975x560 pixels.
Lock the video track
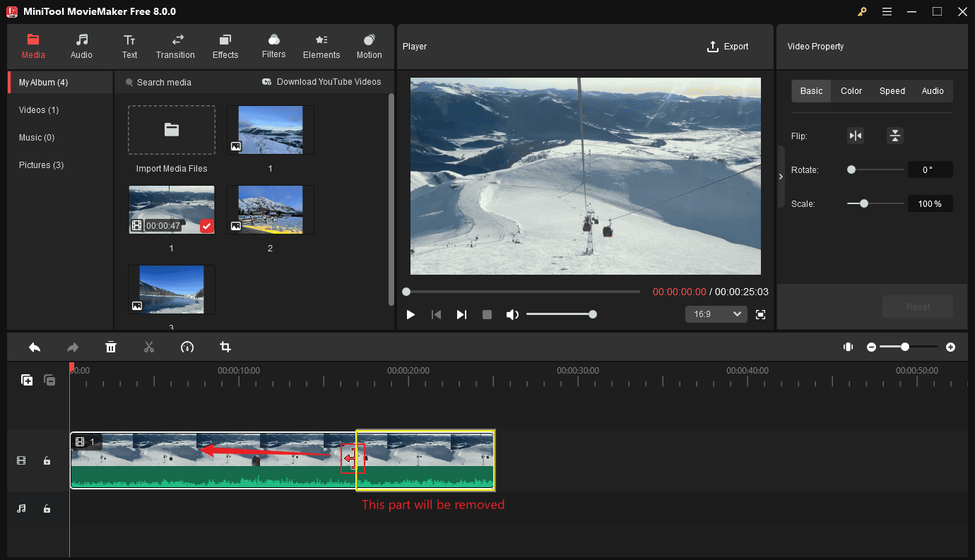pyautogui.click(x=47, y=460)
